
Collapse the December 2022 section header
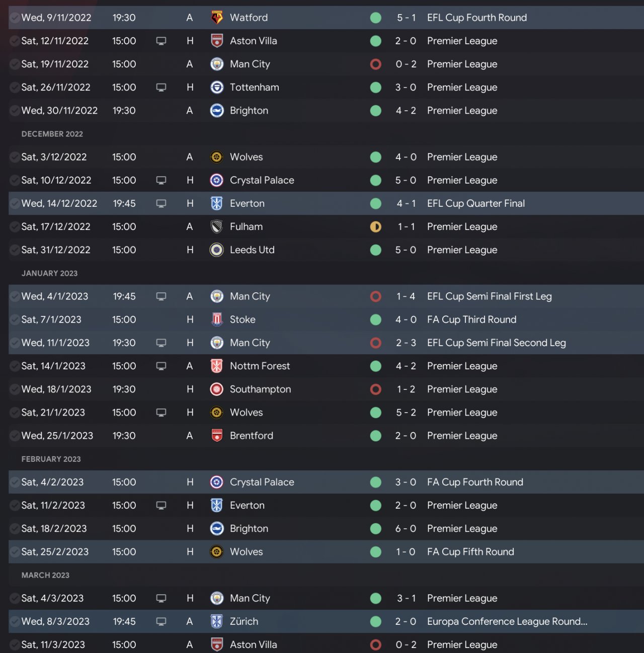(52, 134)
